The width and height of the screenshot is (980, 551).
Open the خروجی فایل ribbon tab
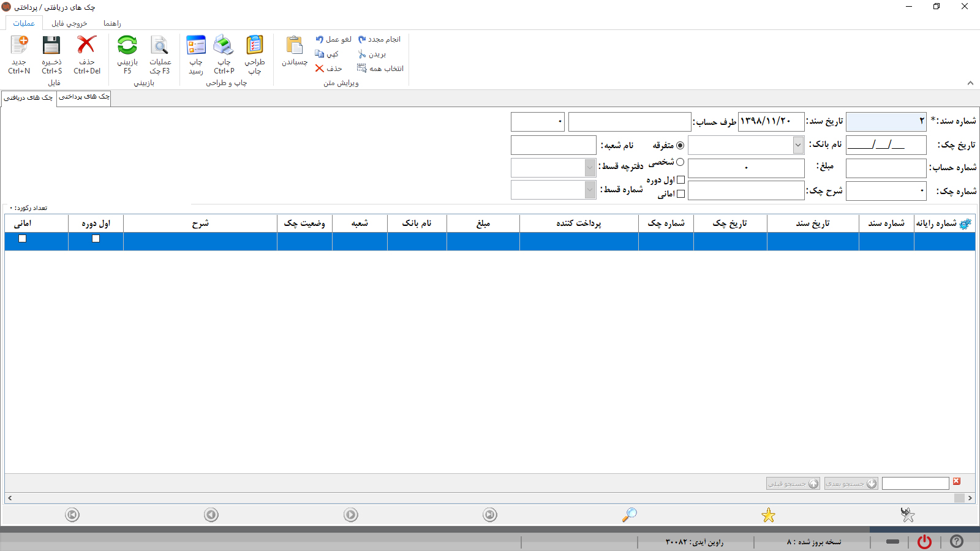(x=69, y=23)
